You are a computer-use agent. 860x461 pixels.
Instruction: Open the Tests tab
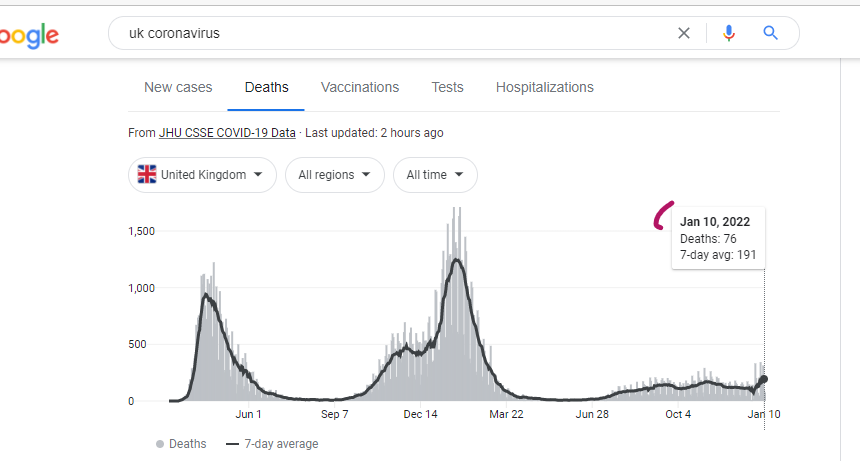[x=447, y=87]
